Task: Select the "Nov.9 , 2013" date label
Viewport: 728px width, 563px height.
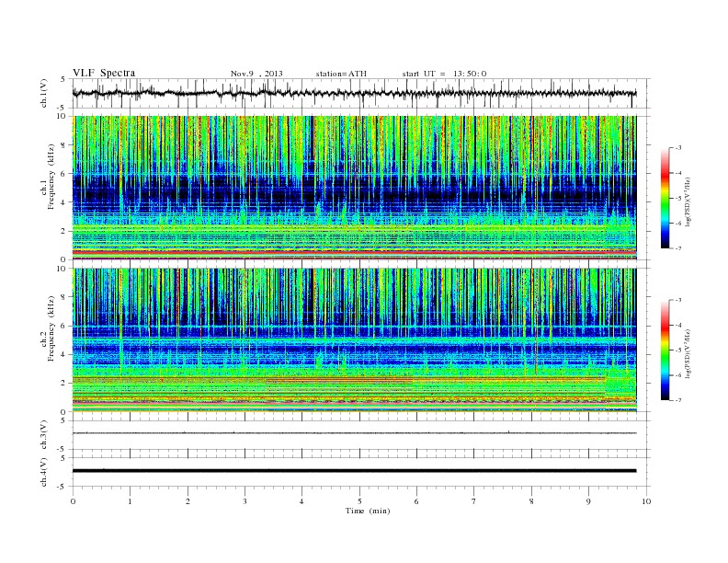Action: pyautogui.click(x=256, y=74)
